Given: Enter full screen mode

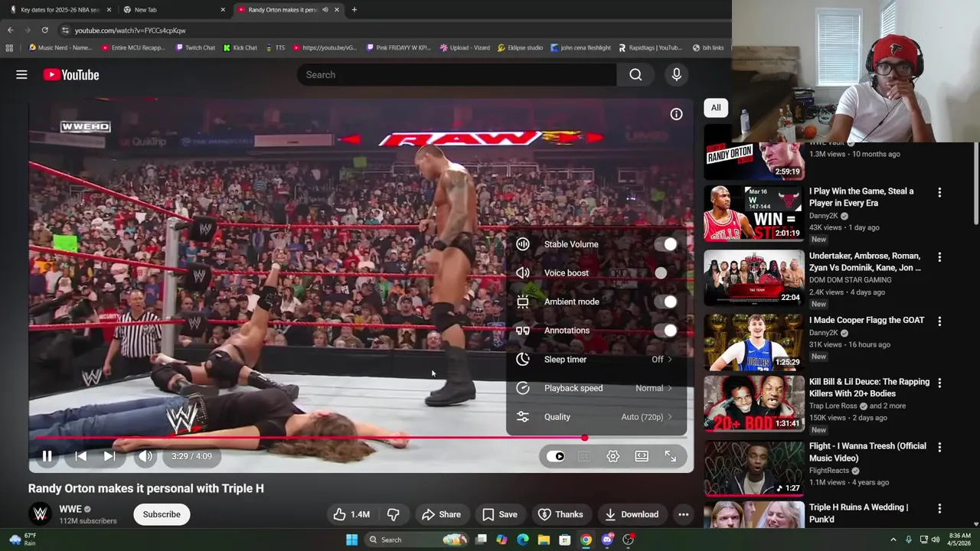Looking at the screenshot, I should coord(670,456).
